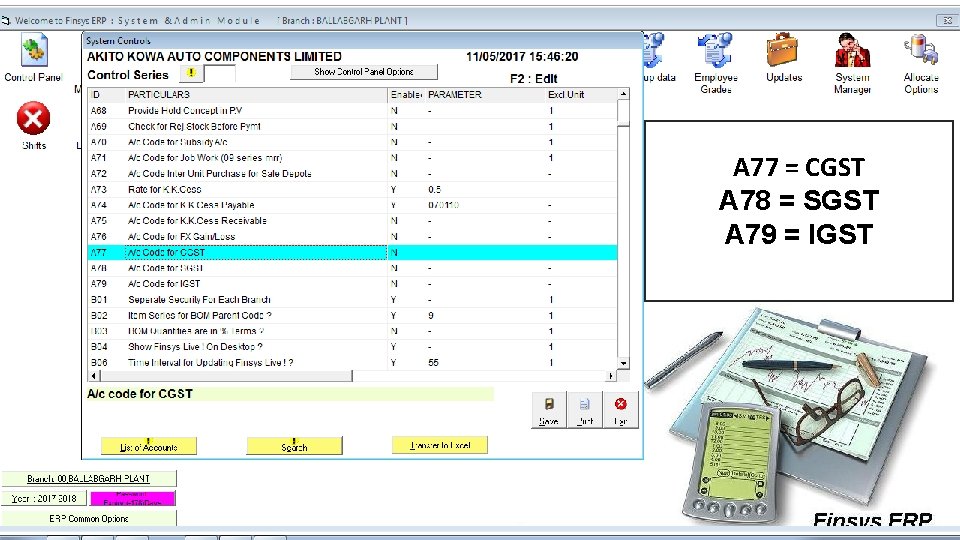This screenshot has width=960, height=540.
Task: Select row A78 A/c Code for SGST
Action: click(x=353, y=268)
